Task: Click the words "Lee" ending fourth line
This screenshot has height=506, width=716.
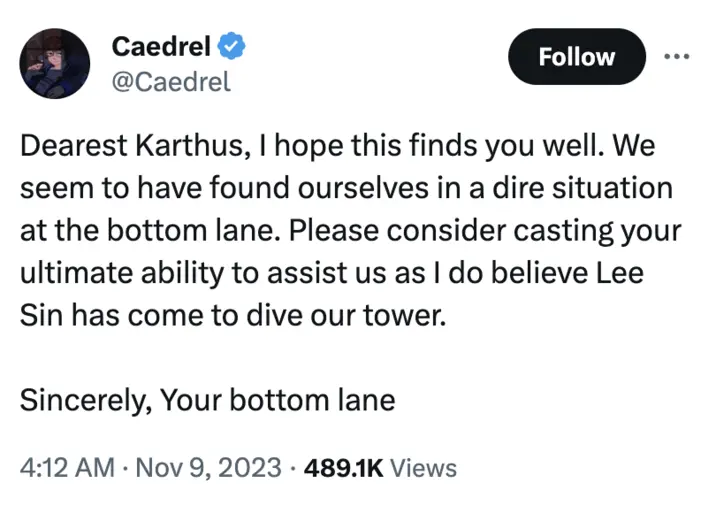Action: pos(621,273)
